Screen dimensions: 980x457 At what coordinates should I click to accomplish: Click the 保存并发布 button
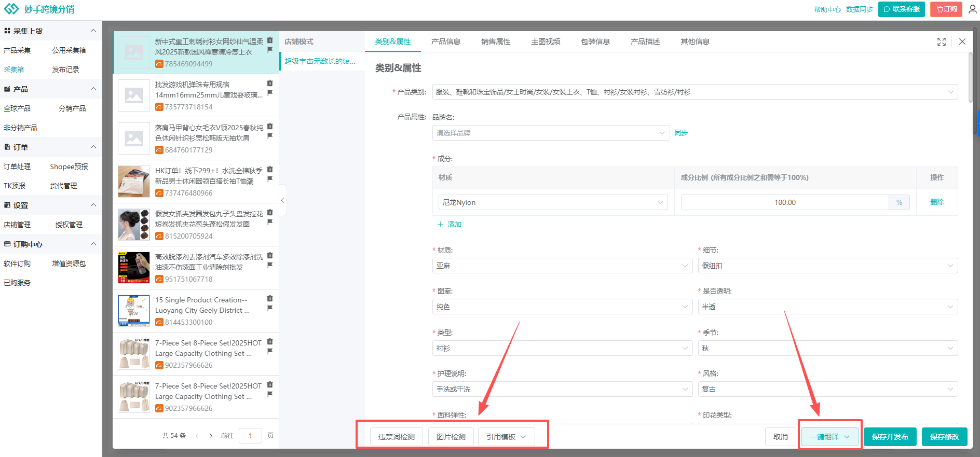click(890, 437)
